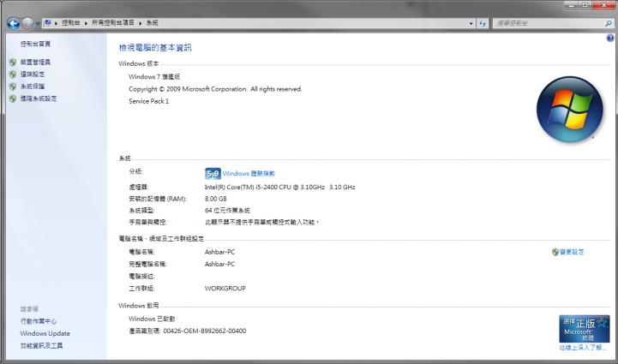Click first Ashbar-PC computer name value
This screenshot has height=364, width=618.
219,252
